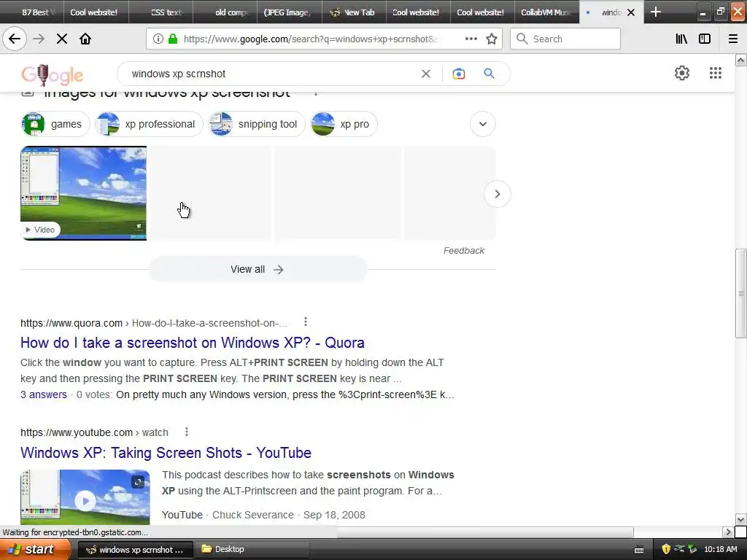Close the current windows xp tab
Viewport: 747px width, 560px height.
(x=631, y=12)
